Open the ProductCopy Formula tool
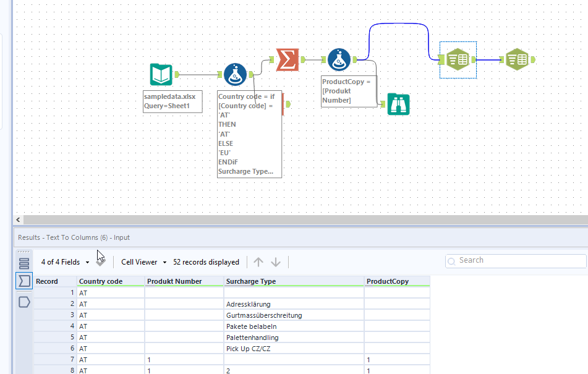Viewport: 588px width, 374px height. [x=339, y=59]
